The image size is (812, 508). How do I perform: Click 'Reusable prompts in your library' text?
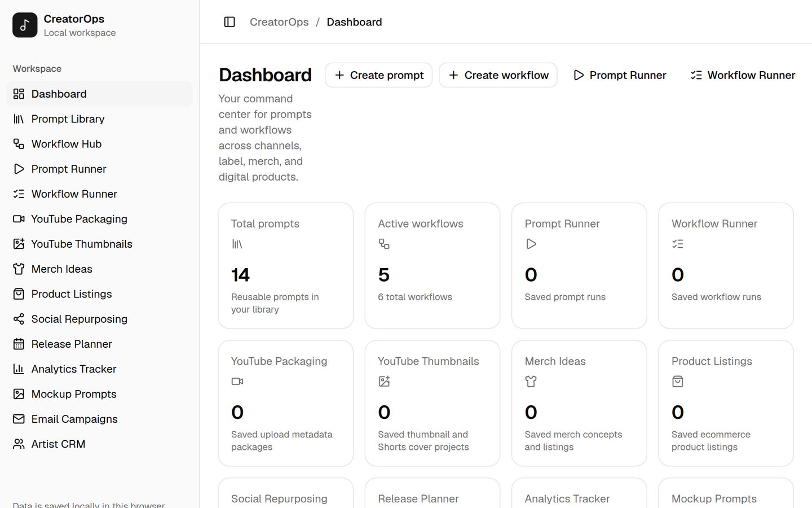275,303
